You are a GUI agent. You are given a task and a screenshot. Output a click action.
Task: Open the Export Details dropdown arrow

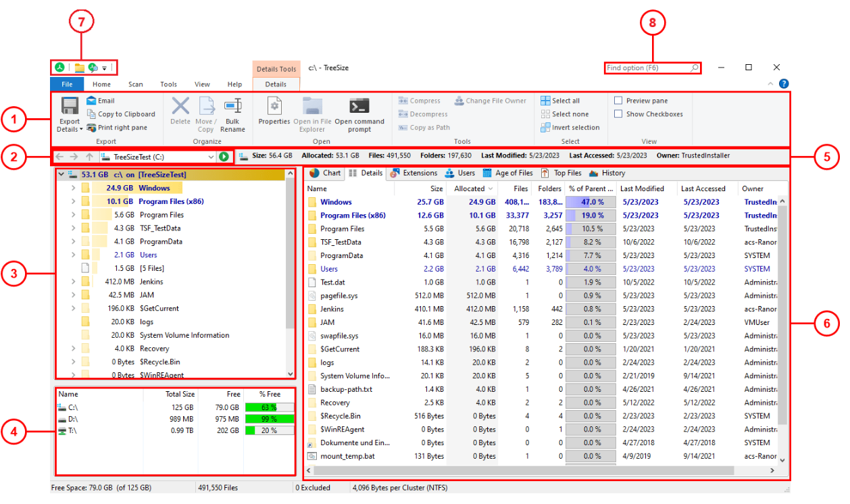pos(81,129)
